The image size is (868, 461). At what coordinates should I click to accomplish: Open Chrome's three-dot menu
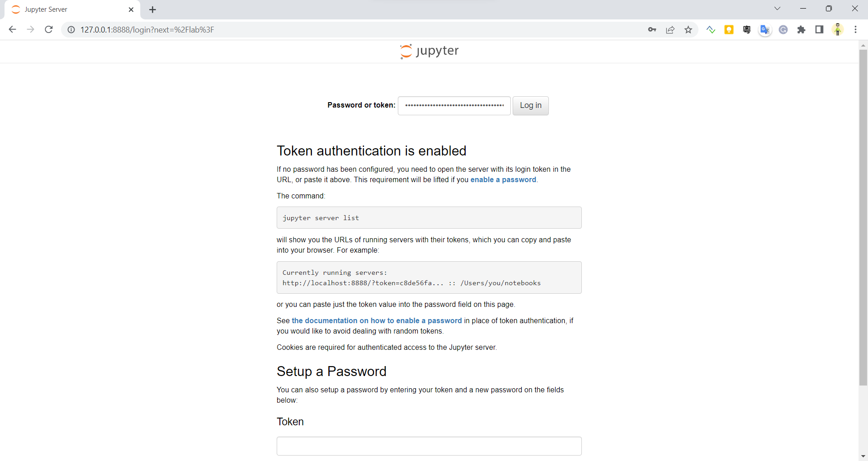856,29
